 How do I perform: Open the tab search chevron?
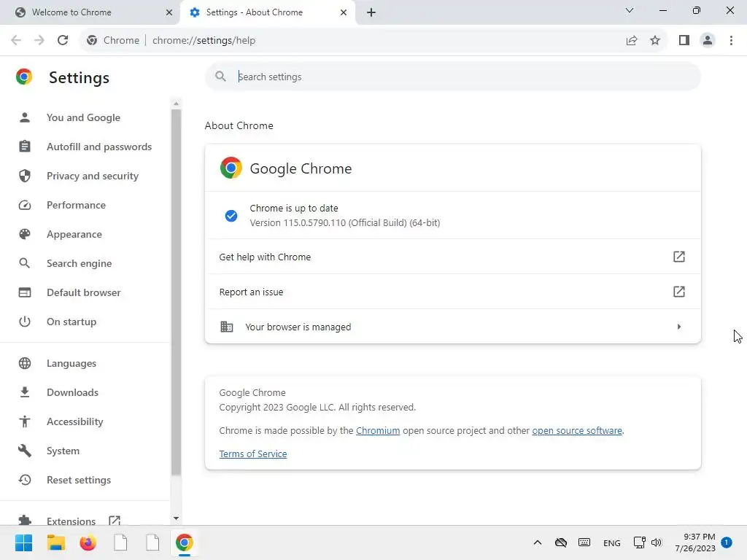tap(630, 10)
